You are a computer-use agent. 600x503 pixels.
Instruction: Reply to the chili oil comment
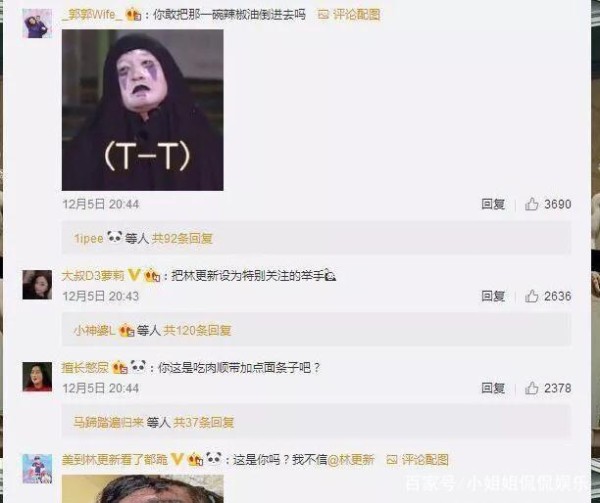[x=493, y=204]
